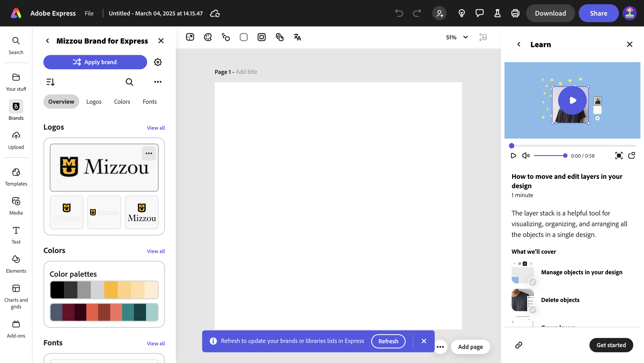Open the Resize tool icon

pos(190,37)
